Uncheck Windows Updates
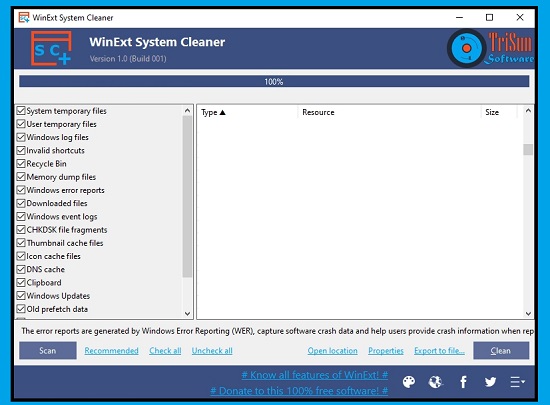Screen dimensions: 550x405 pyautogui.click(x=21, y=296)
